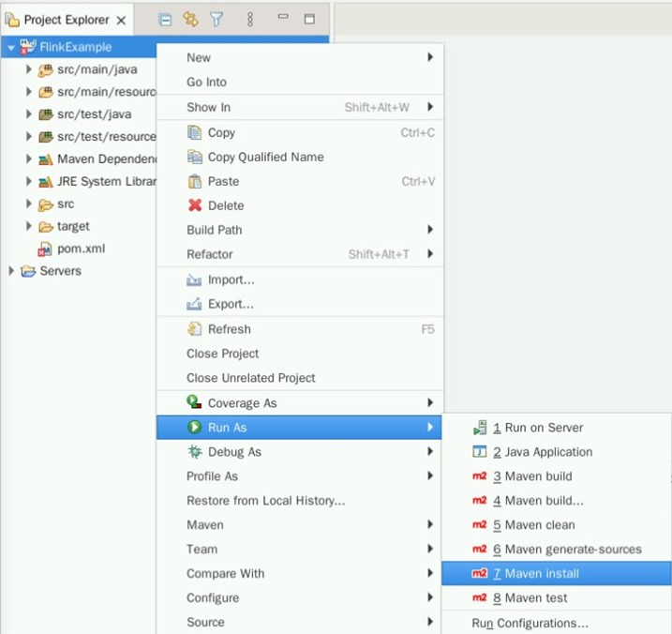Viewport: 672px width, 634px height.
Task: Toggle Link with Editor icon
Action: click(190, 19)
